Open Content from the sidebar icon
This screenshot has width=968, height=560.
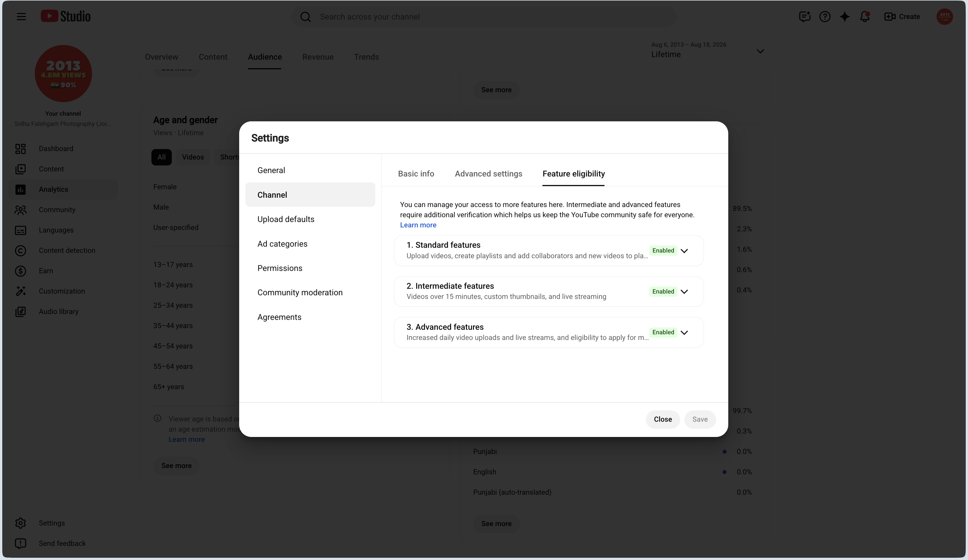point(20,169)
